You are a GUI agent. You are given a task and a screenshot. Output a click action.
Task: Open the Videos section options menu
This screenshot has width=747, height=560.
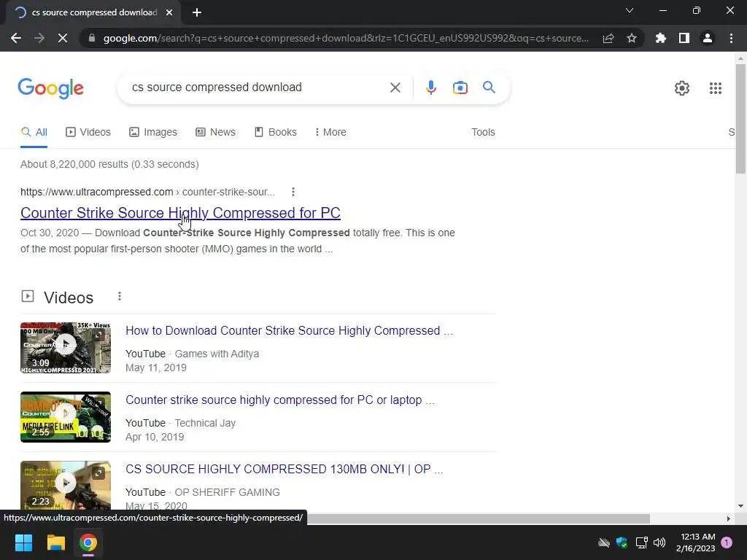(x=120, y=297)
